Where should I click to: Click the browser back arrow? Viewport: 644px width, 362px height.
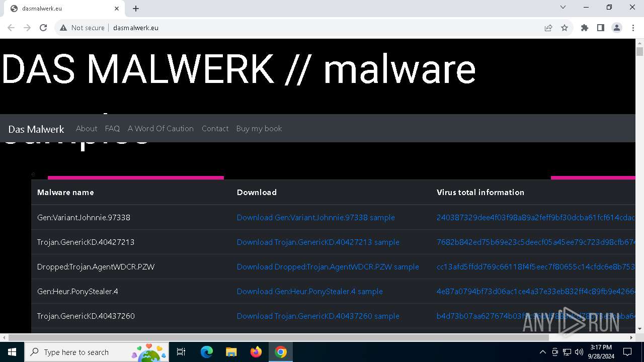click(x=11, y=28)
